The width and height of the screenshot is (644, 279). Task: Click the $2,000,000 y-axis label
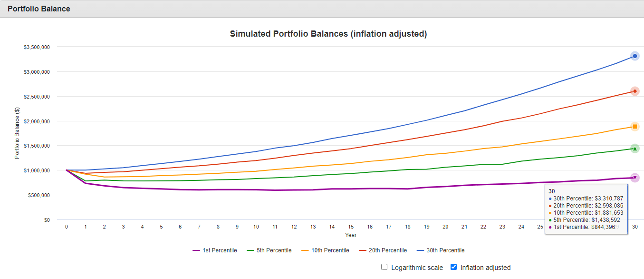tap(37, 121)
